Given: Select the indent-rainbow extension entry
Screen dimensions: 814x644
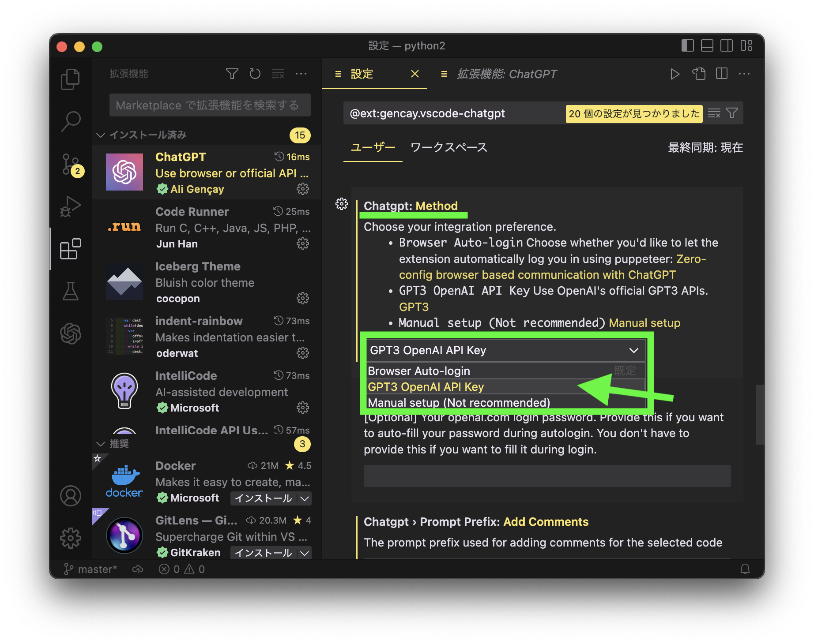Looking at the screenshot, I should click(x=207, y=337).
